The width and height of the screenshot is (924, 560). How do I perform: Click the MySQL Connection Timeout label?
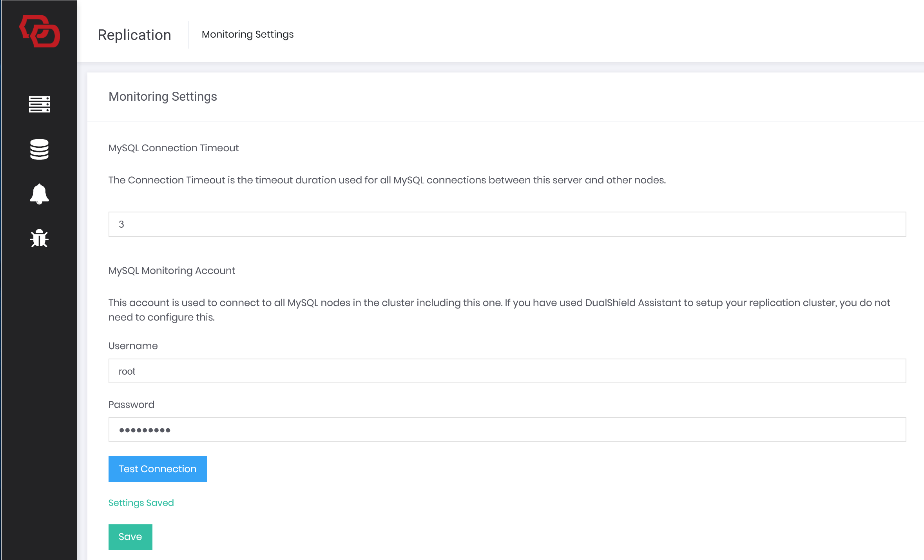click(x=173, y=148)
